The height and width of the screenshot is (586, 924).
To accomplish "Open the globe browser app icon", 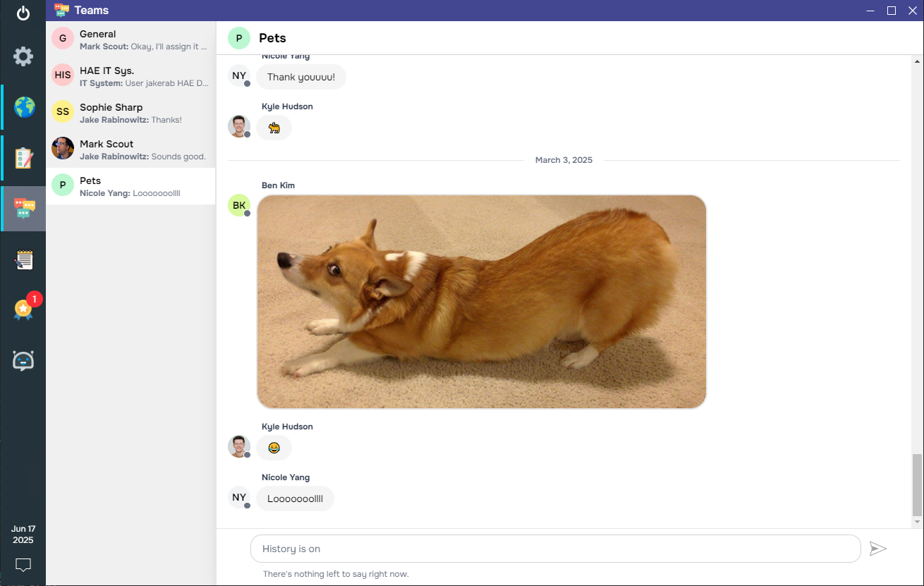I will pos(24,107).
